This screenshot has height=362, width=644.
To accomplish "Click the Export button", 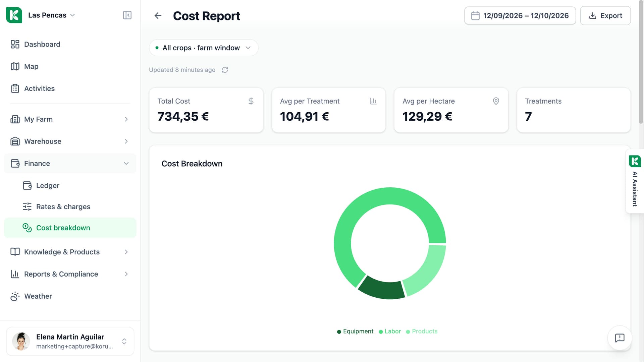I will tap(605, 16).
